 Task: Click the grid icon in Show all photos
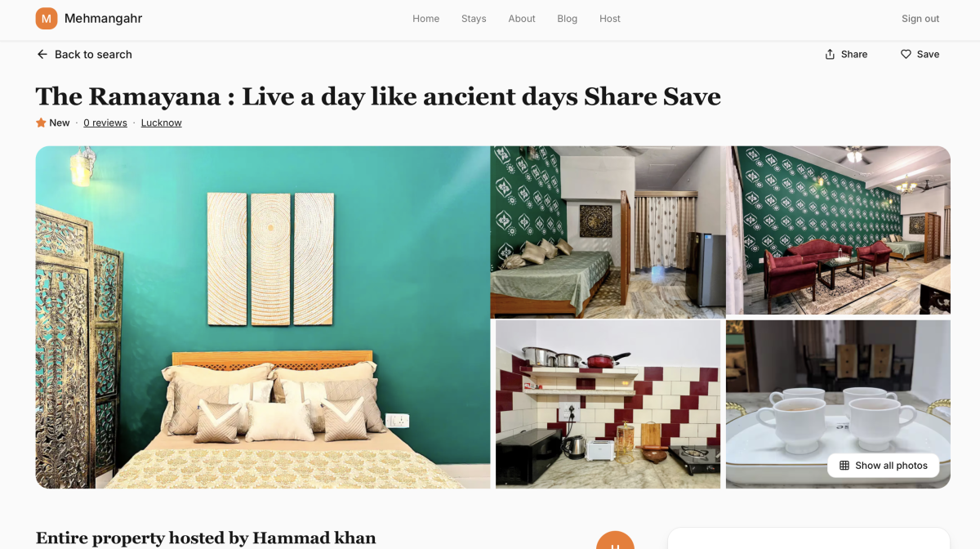click(x=844, y=466)
